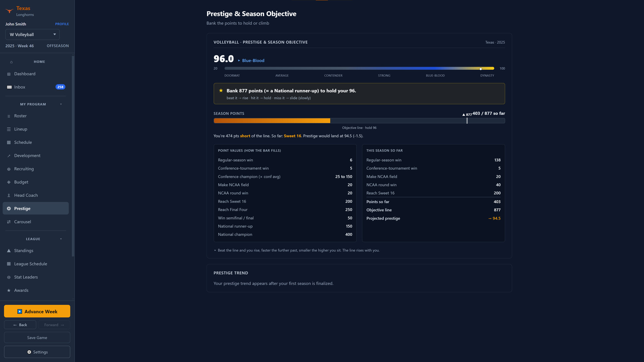644x362 pixels.
Task: Click the Texas Longhorns logo icon
Action: [9, 11]
